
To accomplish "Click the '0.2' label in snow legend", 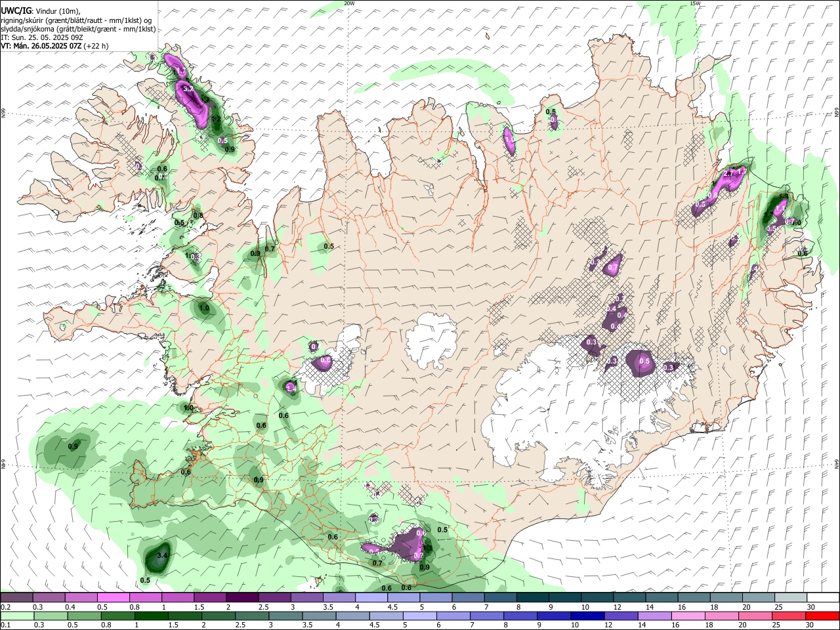I will tap(5, 607).
